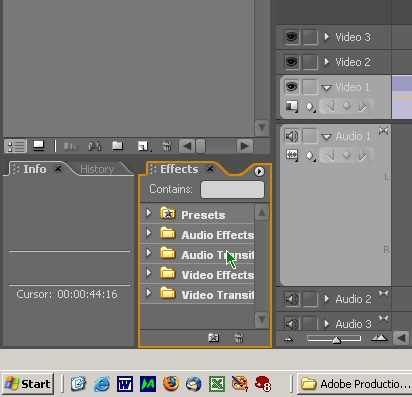Collapse Video 1 track
This screenshot has height=397, width=412.
[326, 88]
